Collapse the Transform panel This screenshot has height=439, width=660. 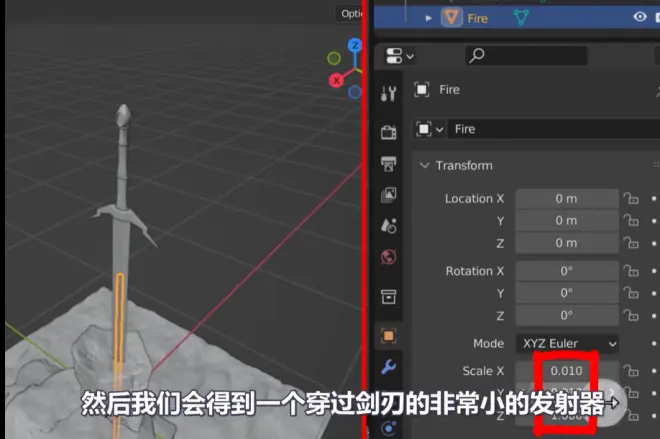(x=424, y=165)
